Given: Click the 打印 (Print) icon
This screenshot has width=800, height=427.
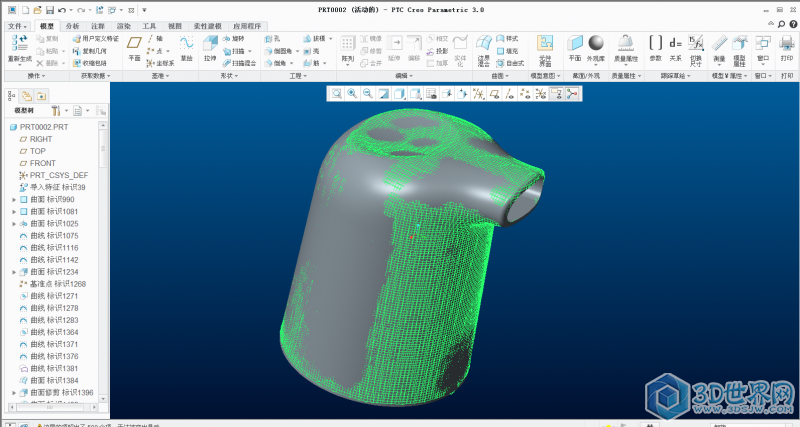Looking at the screenshot, I should (787, 48).
